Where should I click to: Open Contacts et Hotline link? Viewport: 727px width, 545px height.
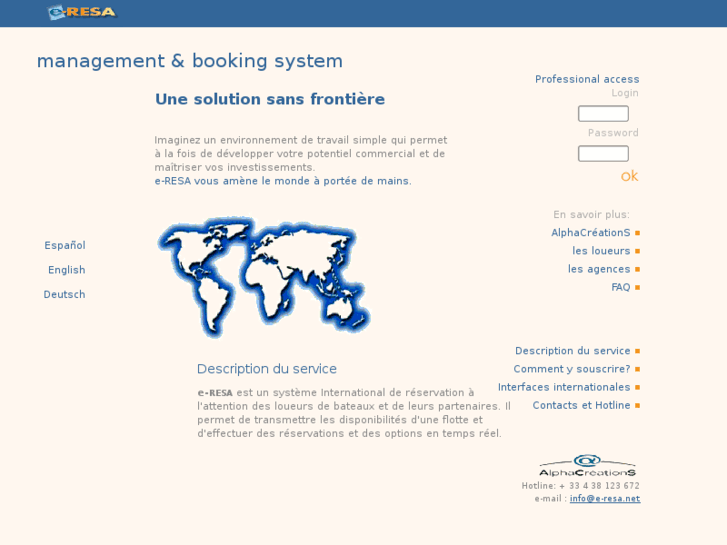click(581, 405)
